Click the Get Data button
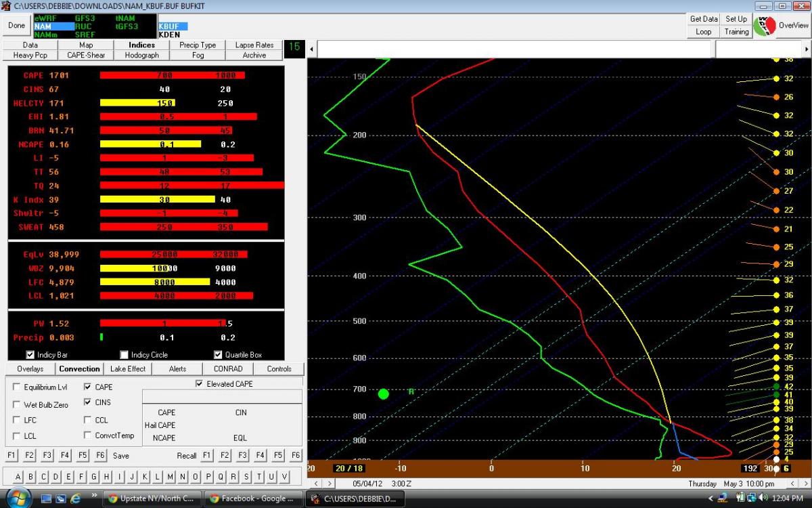 (x=704, y=19)
